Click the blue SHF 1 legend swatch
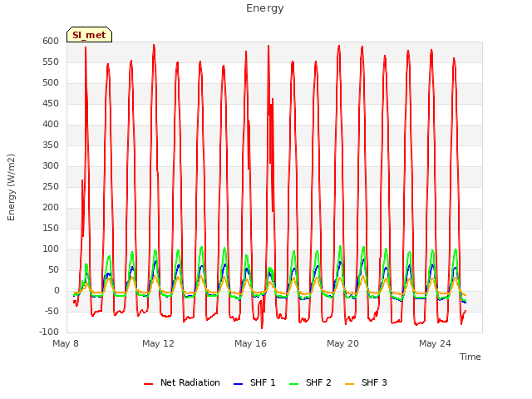532x399 pixels. [x=239, y=384]
